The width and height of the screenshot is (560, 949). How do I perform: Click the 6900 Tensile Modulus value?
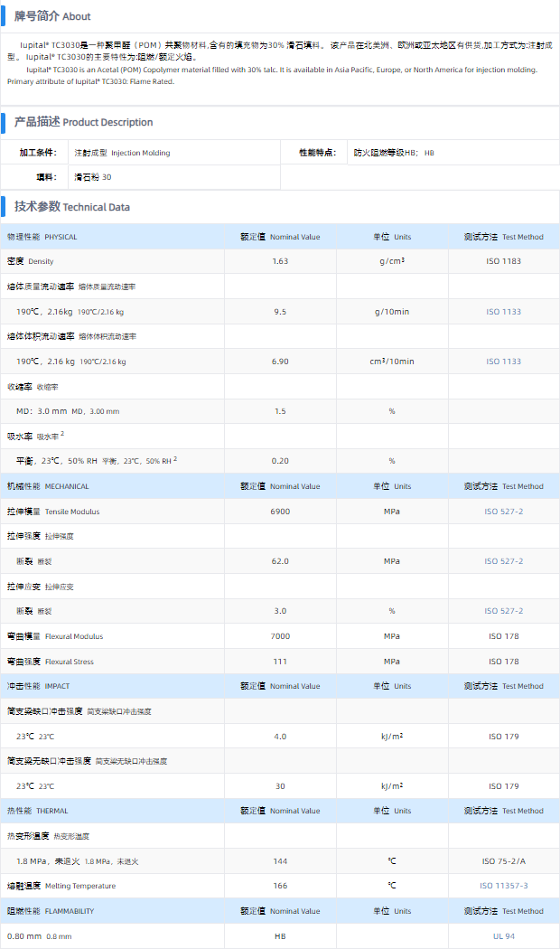click(x=280, y=512)
